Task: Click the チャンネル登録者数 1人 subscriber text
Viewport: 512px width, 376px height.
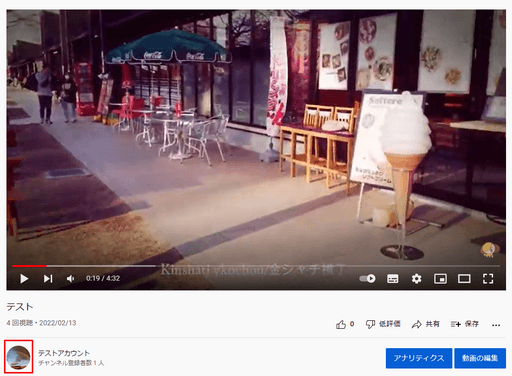Action: pos(71,363)
